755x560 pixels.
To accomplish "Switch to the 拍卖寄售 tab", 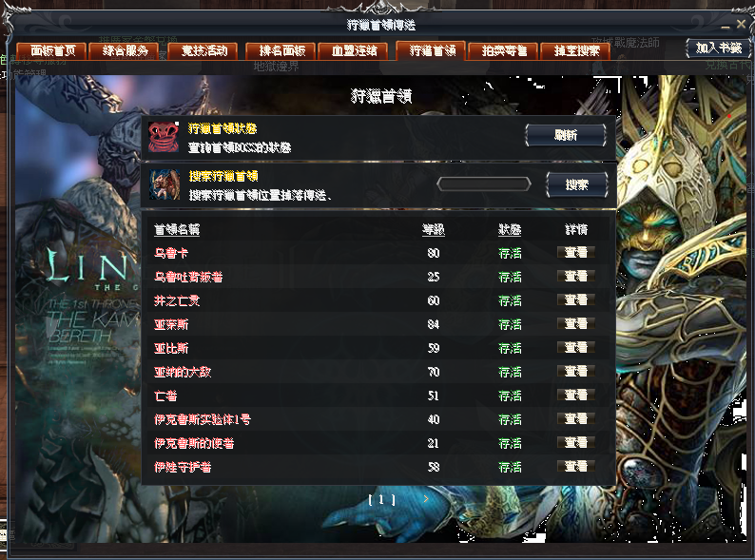I will 504,51.
